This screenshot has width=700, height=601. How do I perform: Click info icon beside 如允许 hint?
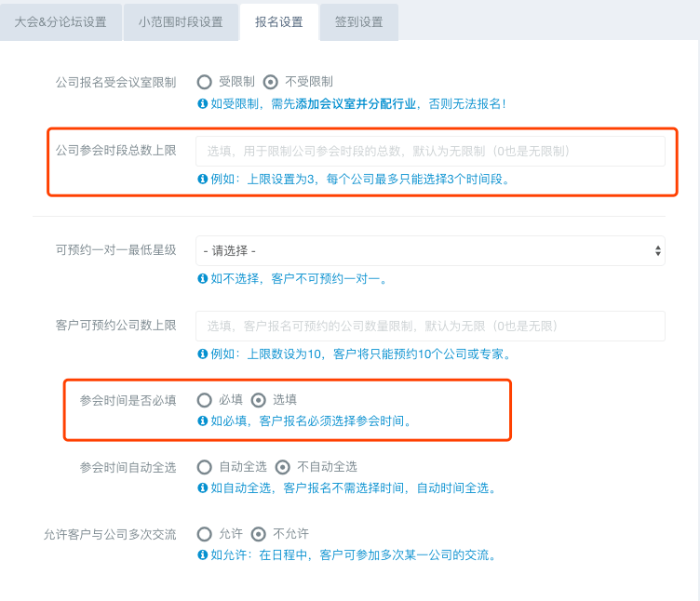[202, 554]
